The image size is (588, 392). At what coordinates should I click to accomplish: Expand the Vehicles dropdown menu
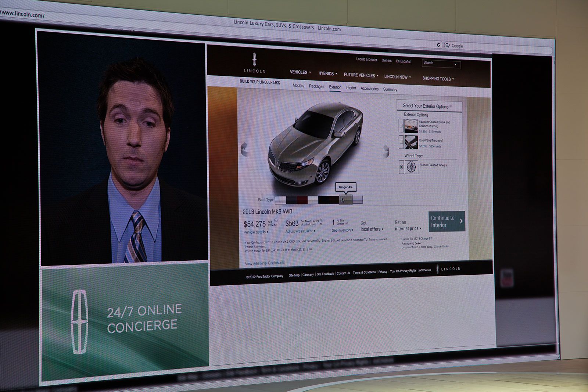(300, 72)
